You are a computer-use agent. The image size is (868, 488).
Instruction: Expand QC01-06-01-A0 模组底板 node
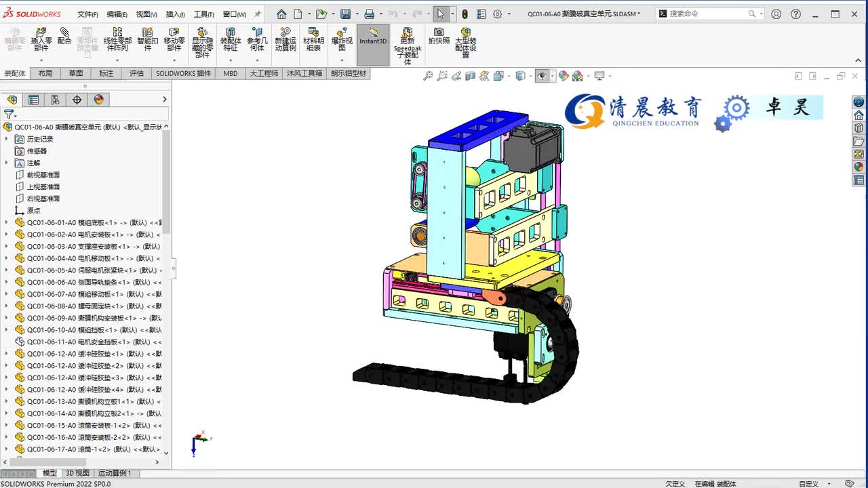coord(6,222)
